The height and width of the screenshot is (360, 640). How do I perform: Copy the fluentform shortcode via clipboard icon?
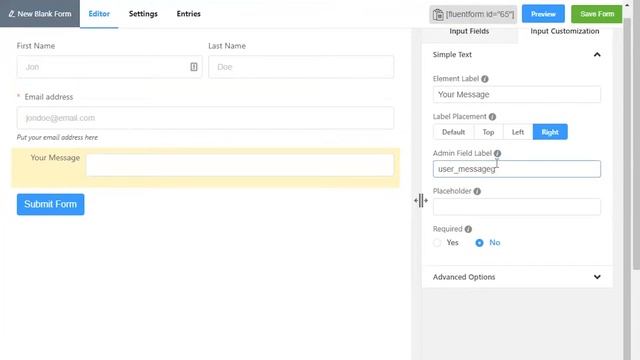(438, 14)
